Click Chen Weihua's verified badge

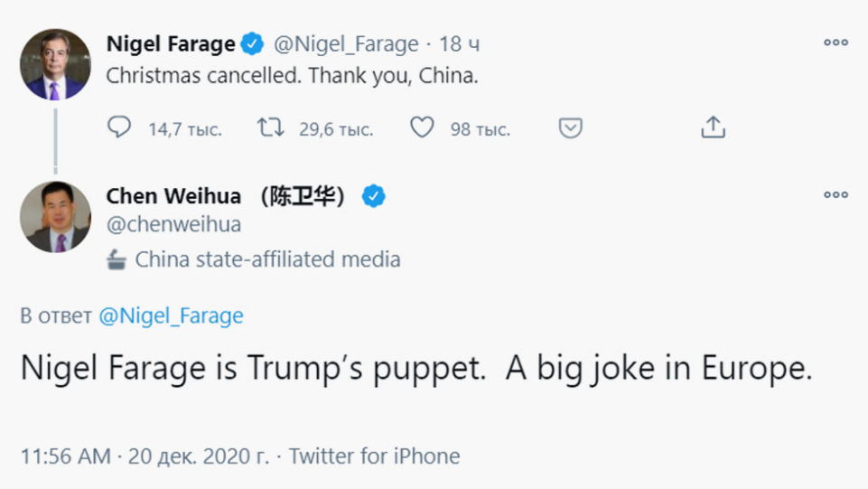(373, 196)
